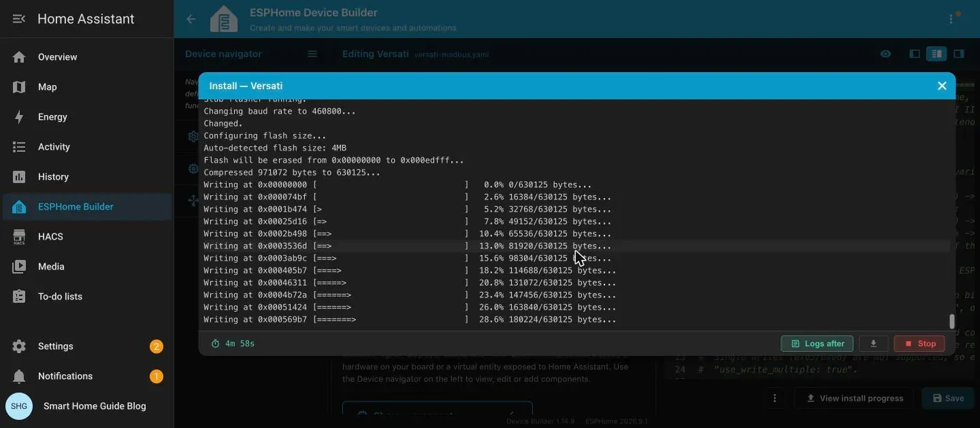Click log line 'Changing baud rate to 460800...'
980x428 pixels.
[x=280, y=112]
